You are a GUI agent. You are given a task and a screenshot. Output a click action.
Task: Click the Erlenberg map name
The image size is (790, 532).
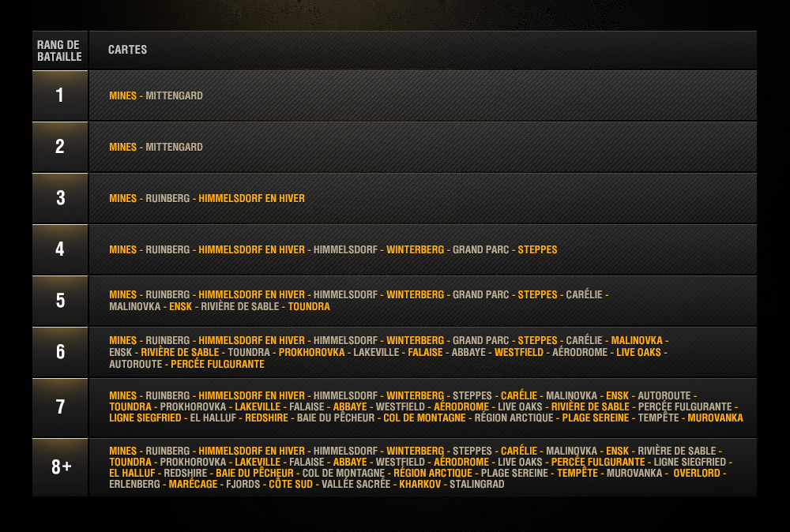click(x=134, y=485)
